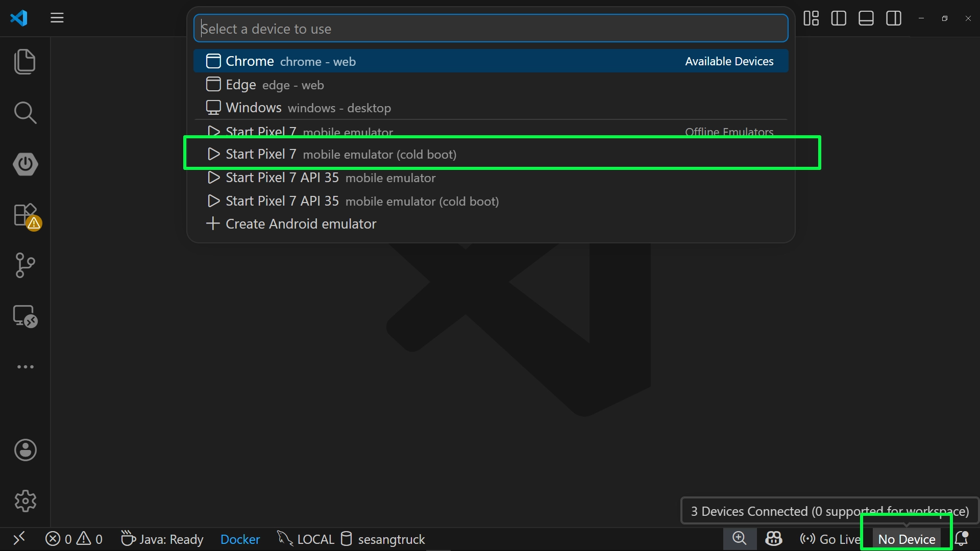The image size is (980, 551).
Task: Toggle Secondary Side Bar layout icon
Action: point(894,18)
